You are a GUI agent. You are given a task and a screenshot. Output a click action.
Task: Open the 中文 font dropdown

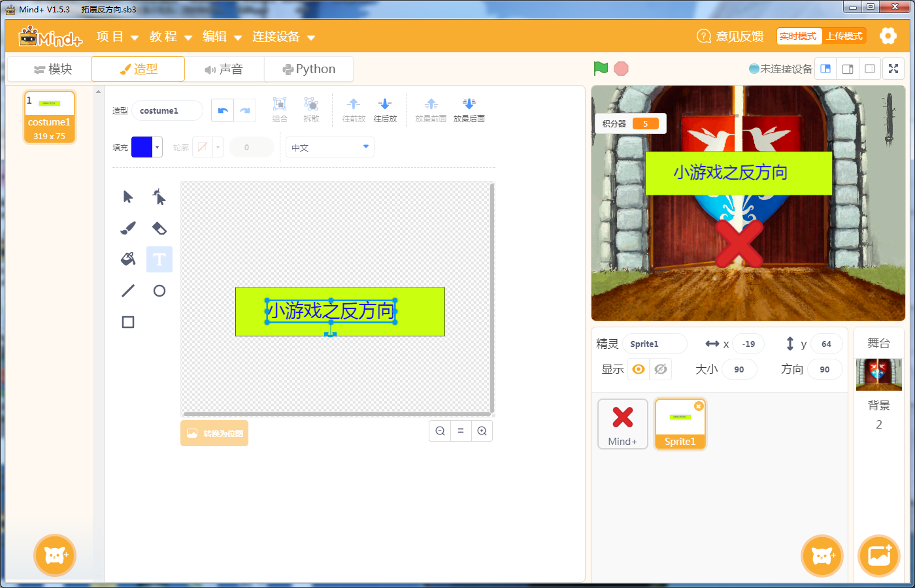click(x=330, y=147)
